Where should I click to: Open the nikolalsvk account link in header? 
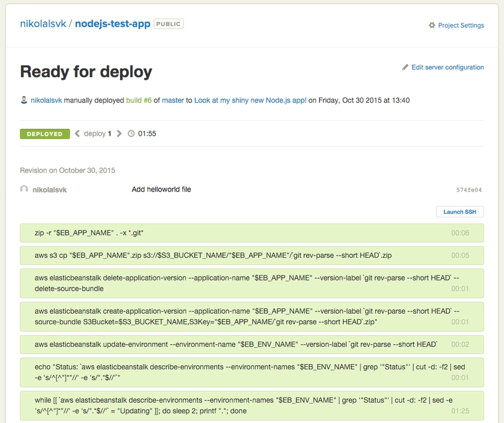pos(43,24)
